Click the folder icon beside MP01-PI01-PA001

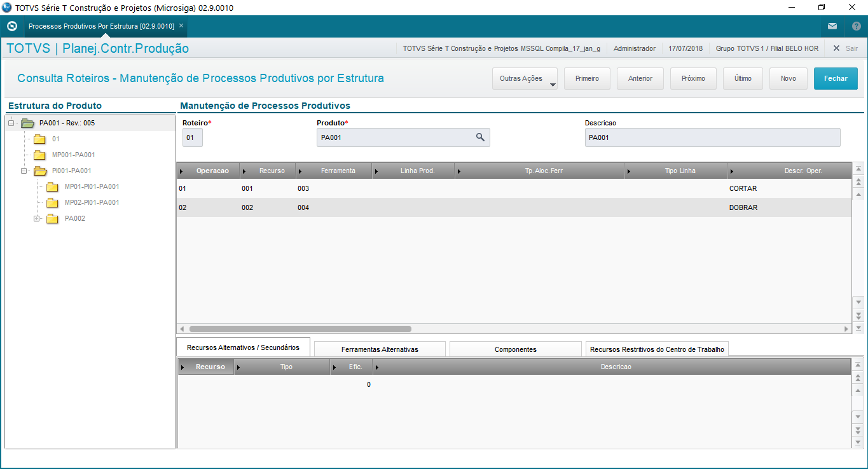tap(53, 186)
